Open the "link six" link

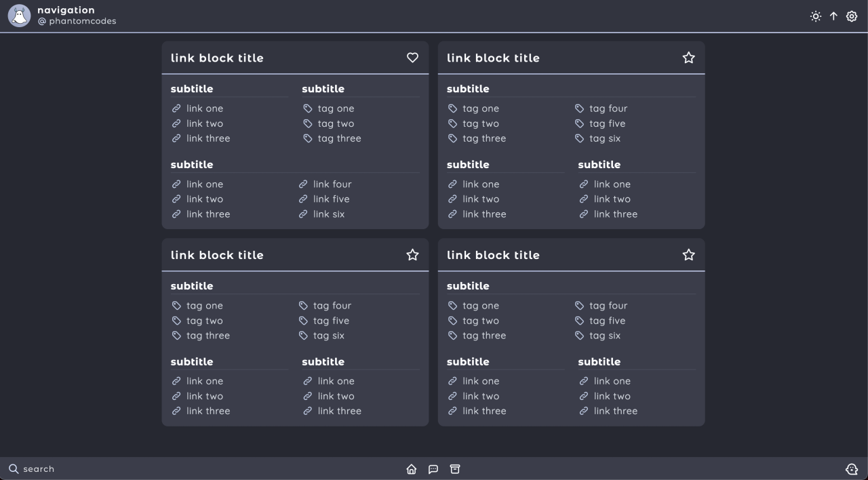(328, 214)
